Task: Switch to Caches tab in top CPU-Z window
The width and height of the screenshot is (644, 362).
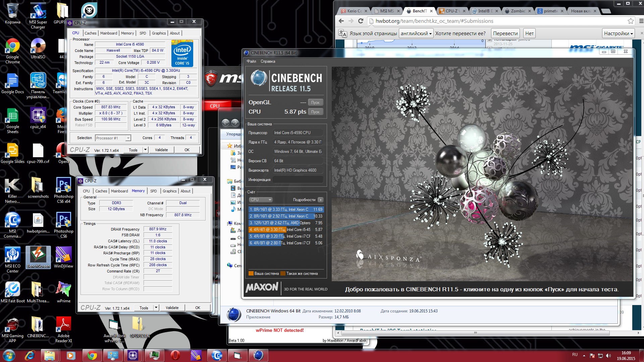Action: pos(90,33)
